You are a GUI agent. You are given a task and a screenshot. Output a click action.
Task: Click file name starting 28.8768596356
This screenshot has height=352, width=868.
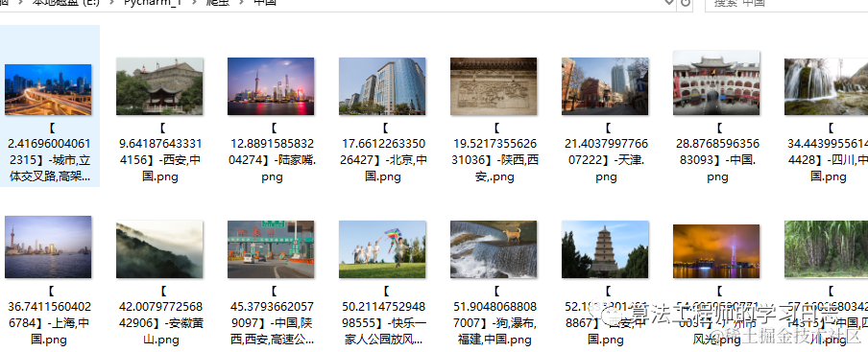click(717, 153)
